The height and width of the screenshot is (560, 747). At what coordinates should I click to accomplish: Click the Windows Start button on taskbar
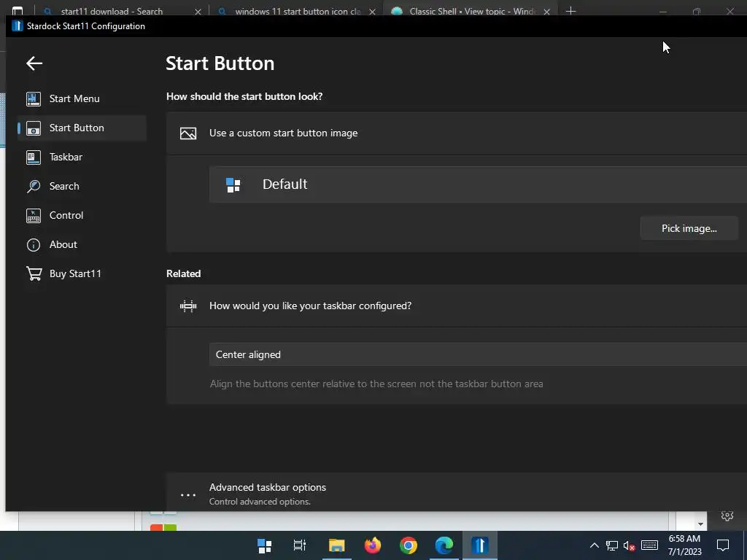click(x=264, y=545)
